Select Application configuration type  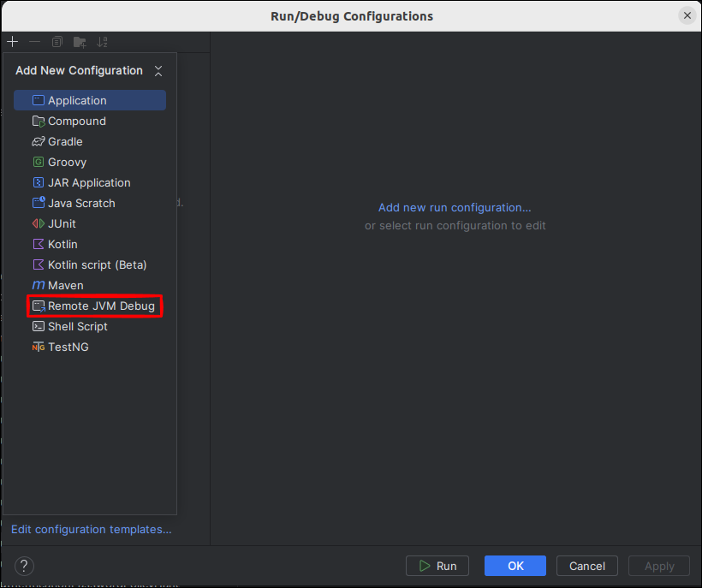(x=77, y=100)
